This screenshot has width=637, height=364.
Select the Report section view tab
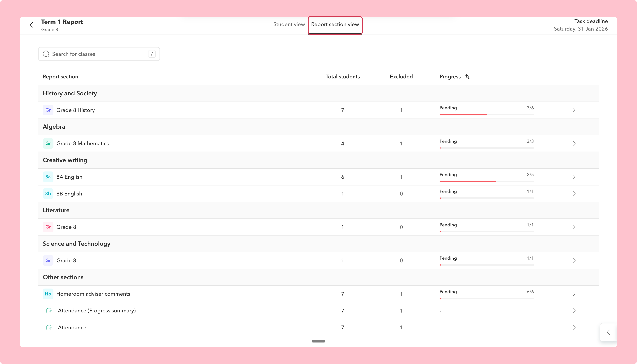coord(335,24)
